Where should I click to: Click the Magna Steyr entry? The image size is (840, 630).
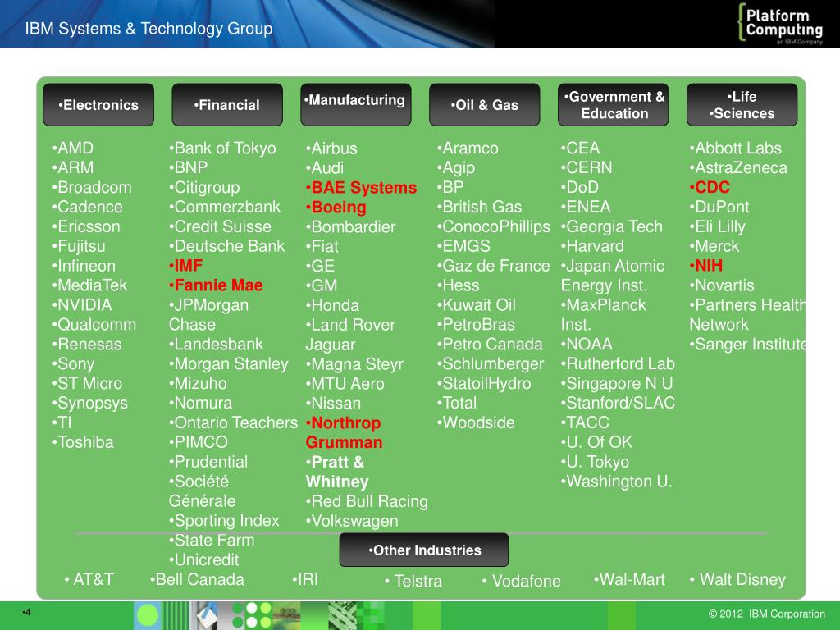354,364
